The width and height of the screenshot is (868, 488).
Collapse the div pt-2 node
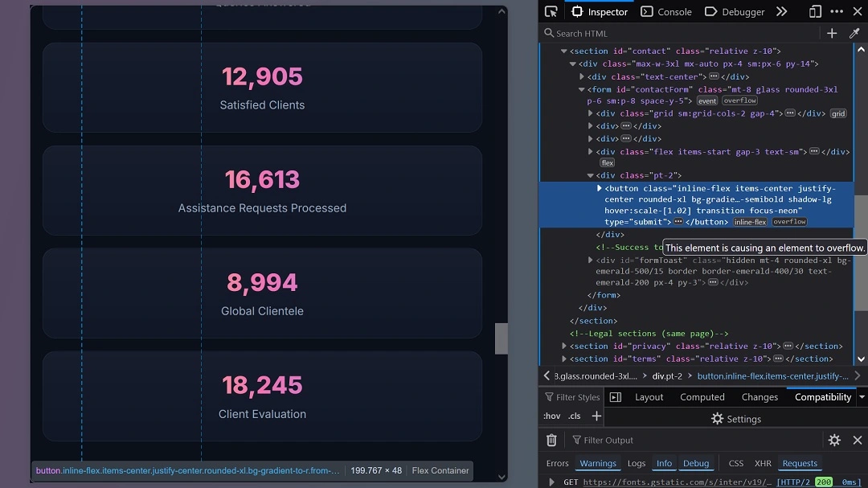pyautogui.click(x=591, y=175)
